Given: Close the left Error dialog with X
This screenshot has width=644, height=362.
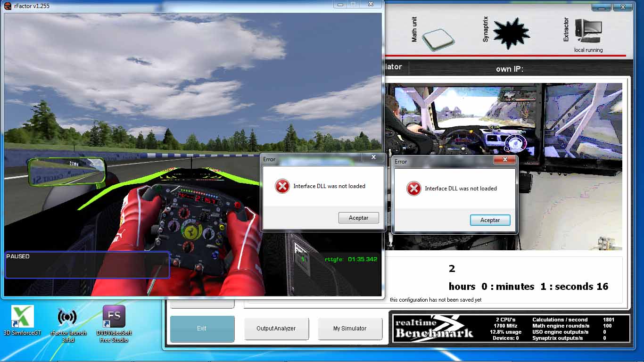Looking at the screenshot, I should 373,157.
